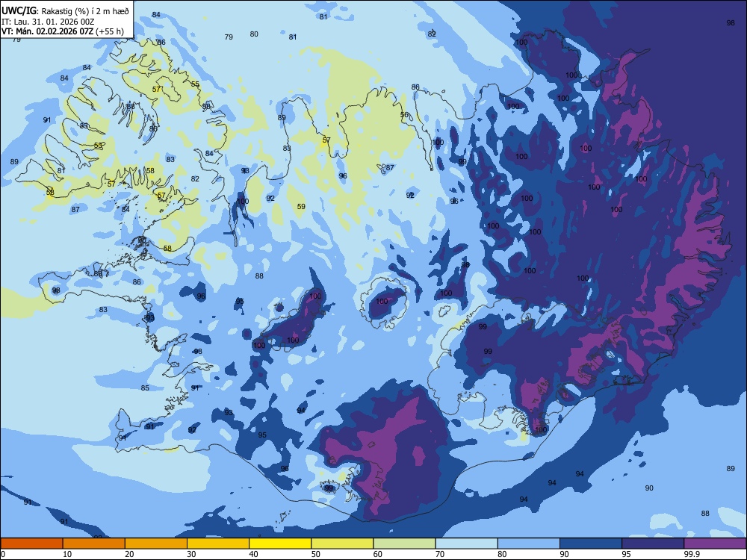
Task: Click the '95' legend scale label
Action: (x=626, y=554)
